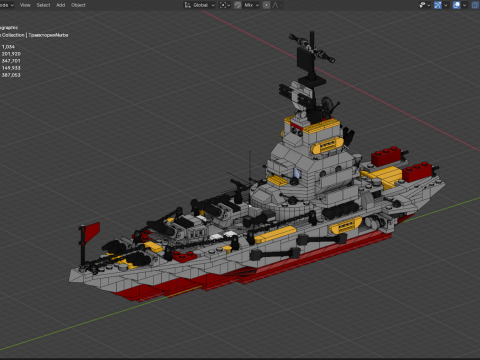Click the statistic value '387,053'
The image size is (480, 360).
tap(11, 75)
